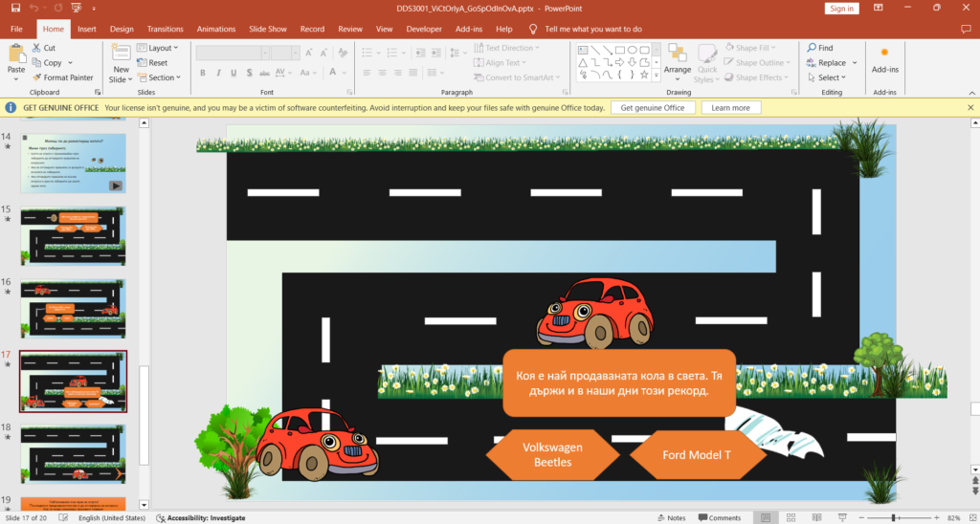980x524 pixels.
Task: Open the Replace dropdown arrow
Action: pos(855,62)
